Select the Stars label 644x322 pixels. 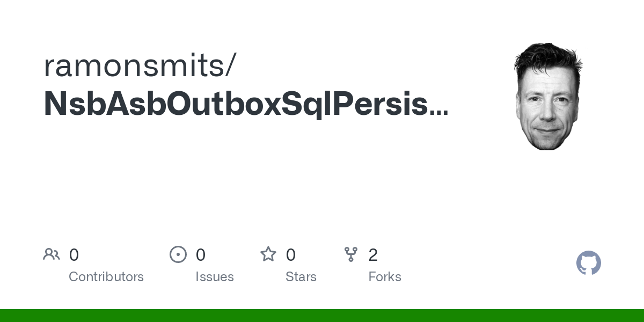pos(301,277)
